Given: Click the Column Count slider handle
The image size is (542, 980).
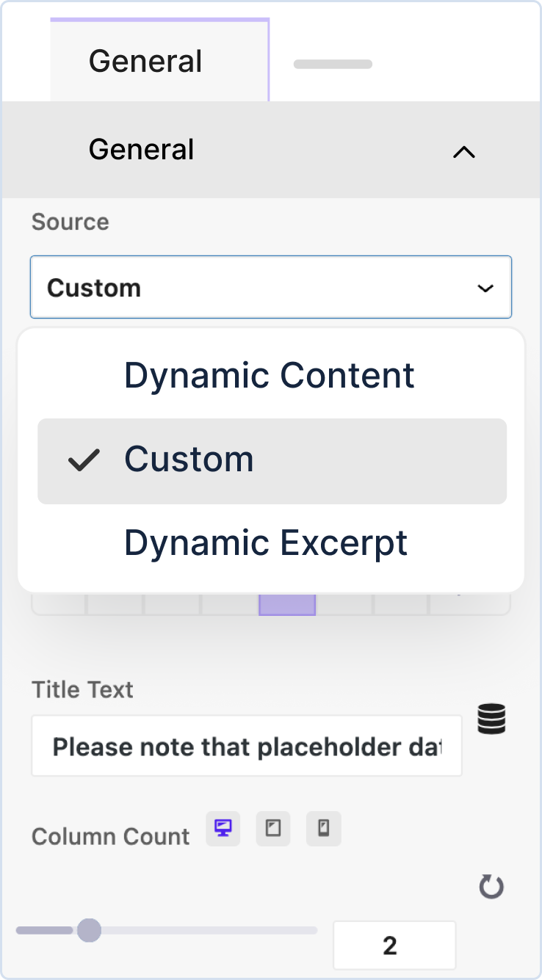Looking at the screenshot, I should coord(89,930).
